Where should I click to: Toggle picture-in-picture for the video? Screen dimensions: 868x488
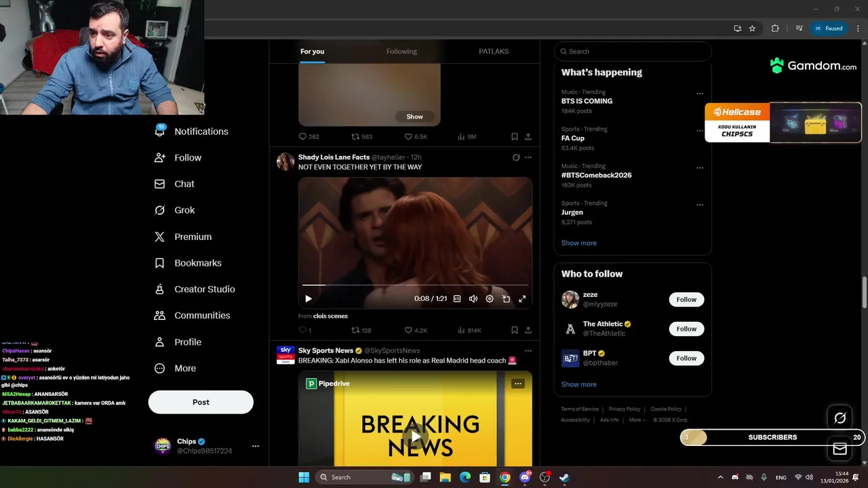(506, 298)
